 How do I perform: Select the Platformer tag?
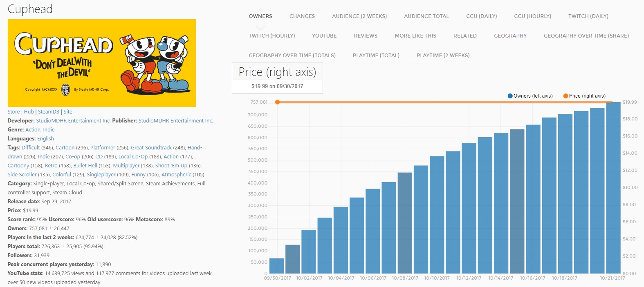(x=103, y=148)
